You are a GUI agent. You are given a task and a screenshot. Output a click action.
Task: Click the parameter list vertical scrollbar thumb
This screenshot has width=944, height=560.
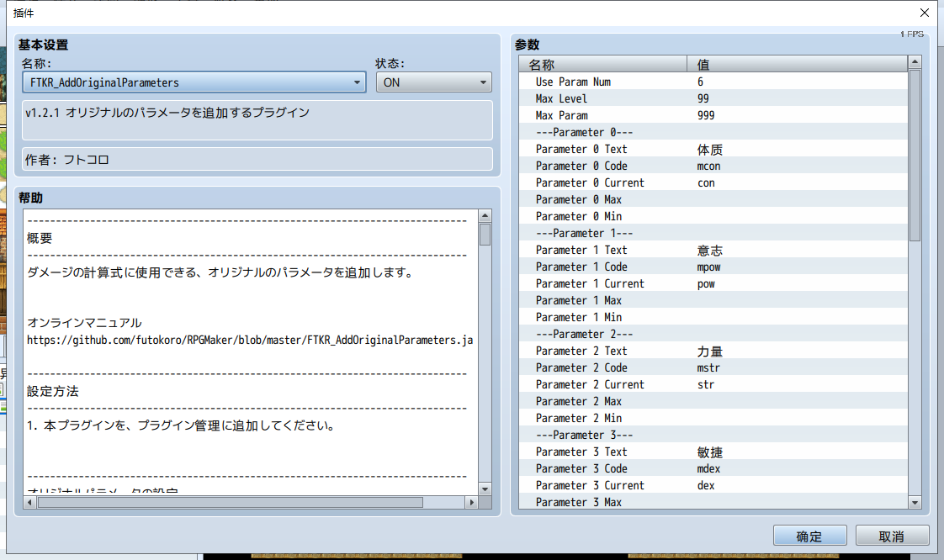point(915,156)
